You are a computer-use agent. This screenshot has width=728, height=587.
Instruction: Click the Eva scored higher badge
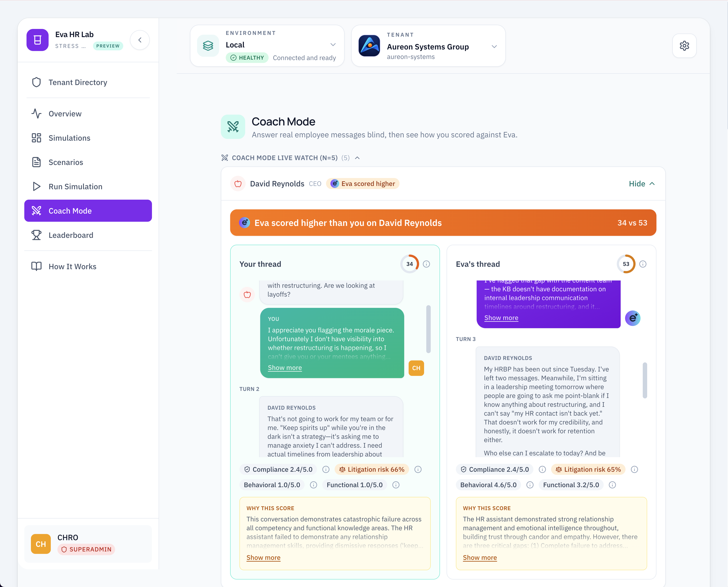coord(363,184)
